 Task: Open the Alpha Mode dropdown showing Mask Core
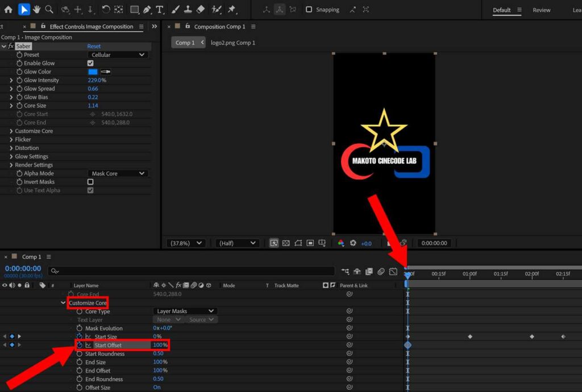[118, 173]
